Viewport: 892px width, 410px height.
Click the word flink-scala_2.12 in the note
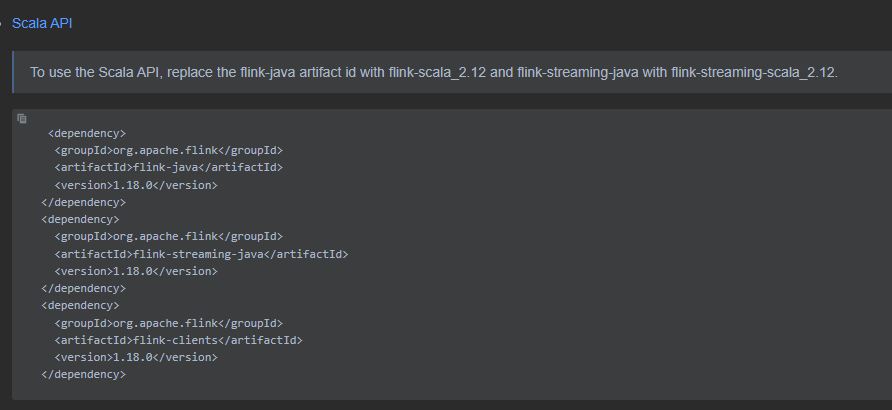(x=437, y=73)
